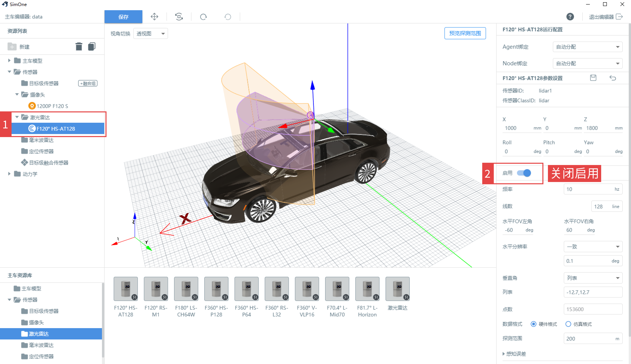Click the copy resource icon

[x=92, y=46]
